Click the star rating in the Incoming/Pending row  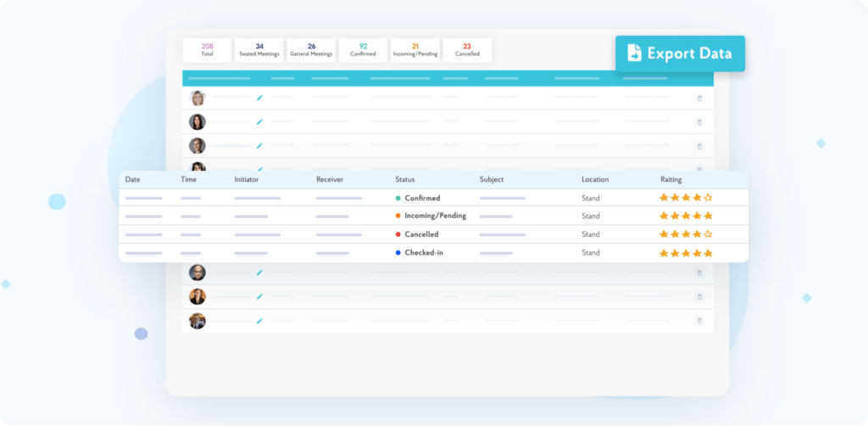[686, 216]
